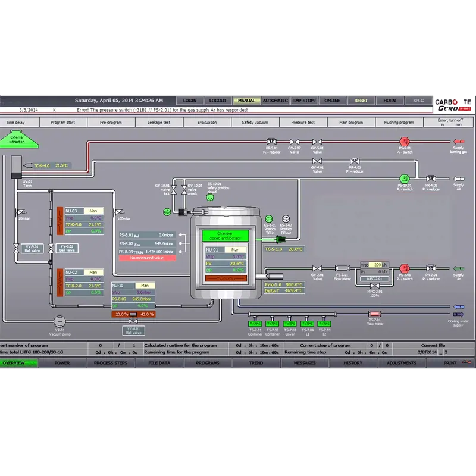Click the PRINT button
This screenshot has height=476, width=476.
click(450, 363)
